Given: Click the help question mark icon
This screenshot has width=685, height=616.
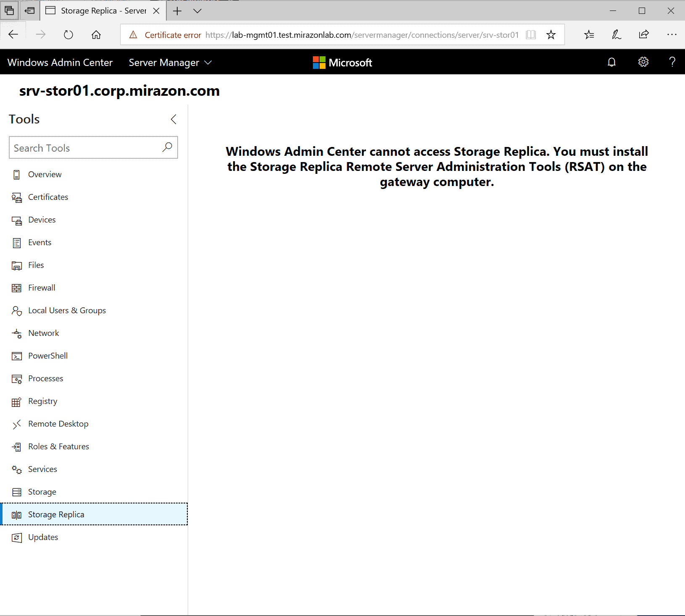Looking at the screenshot, I should click(x=672, y=62).
